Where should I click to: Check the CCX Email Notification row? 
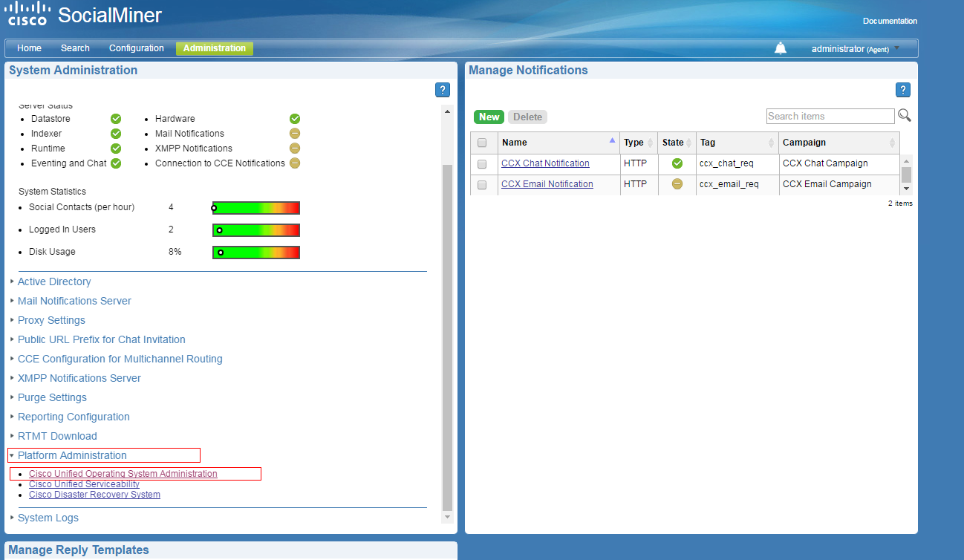click(482, 185)
